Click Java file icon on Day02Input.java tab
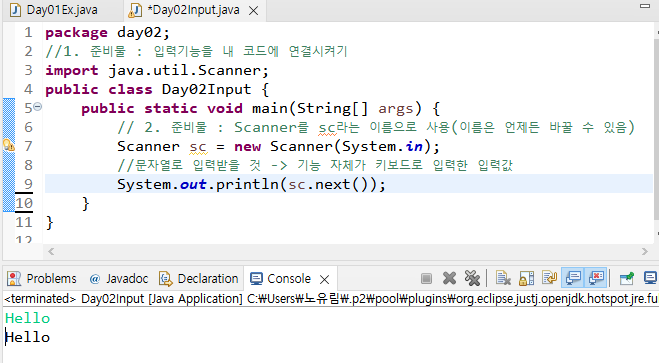The image size is (659, 363). tap(134, 10)
